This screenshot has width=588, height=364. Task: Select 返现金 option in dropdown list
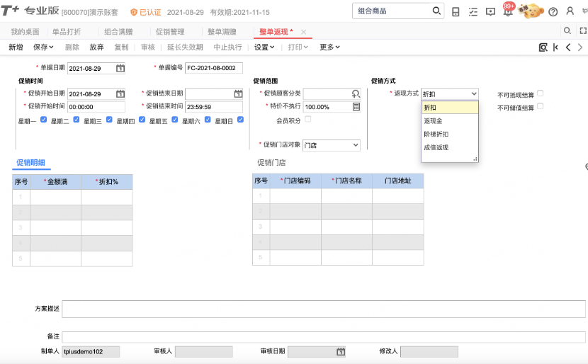(x=450, y=120)
